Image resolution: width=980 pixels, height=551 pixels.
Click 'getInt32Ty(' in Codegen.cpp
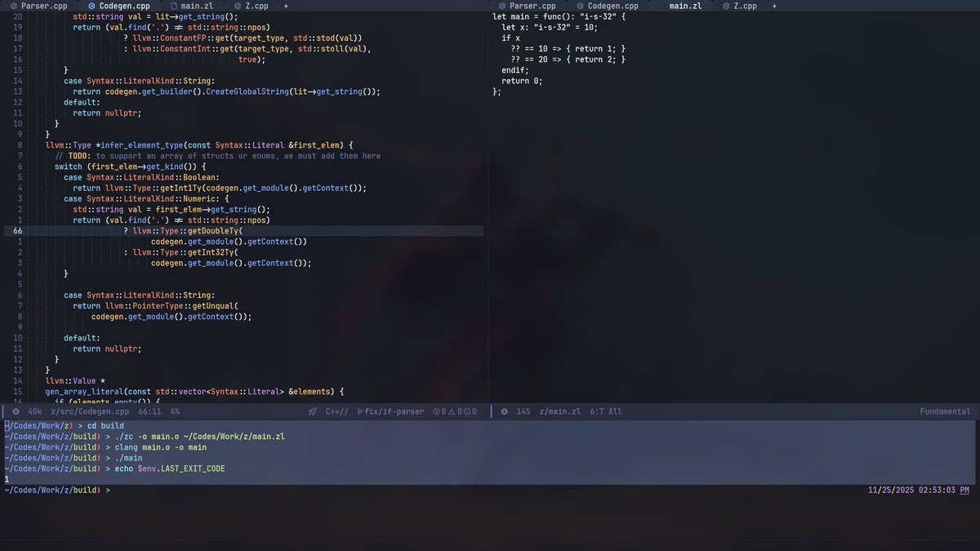click(213, 252)
